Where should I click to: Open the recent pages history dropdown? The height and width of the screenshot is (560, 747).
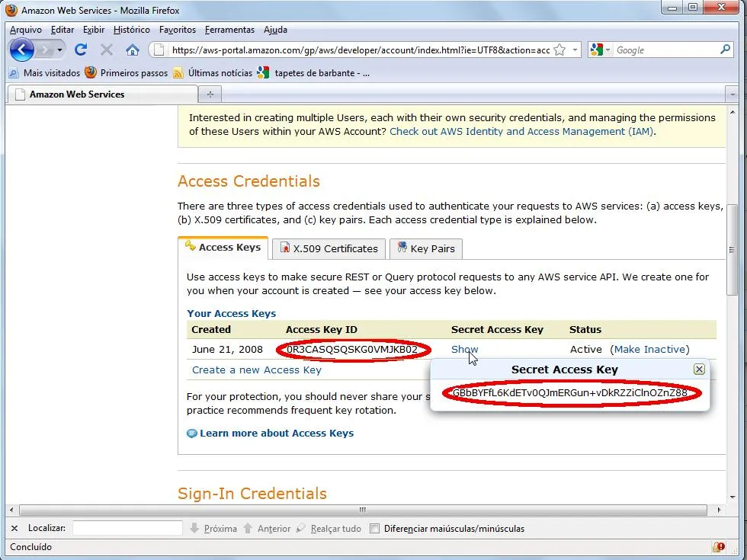tap(59, 50)
